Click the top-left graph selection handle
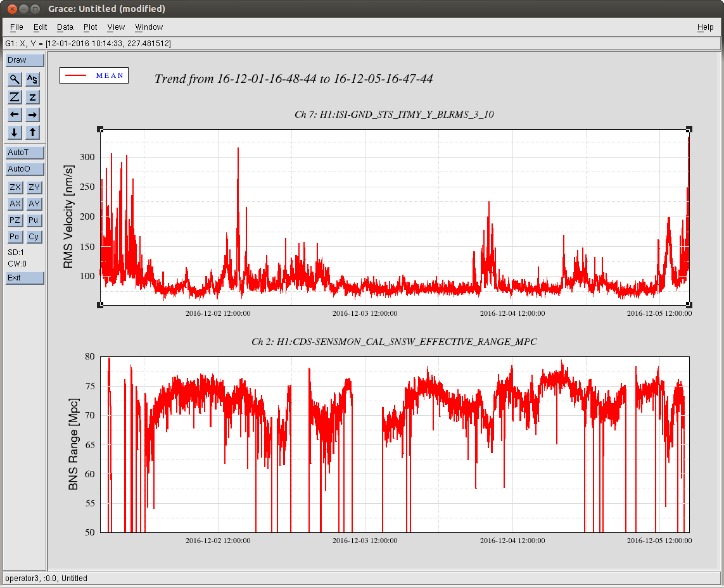724x588 pixels. (x=100, y=130)
